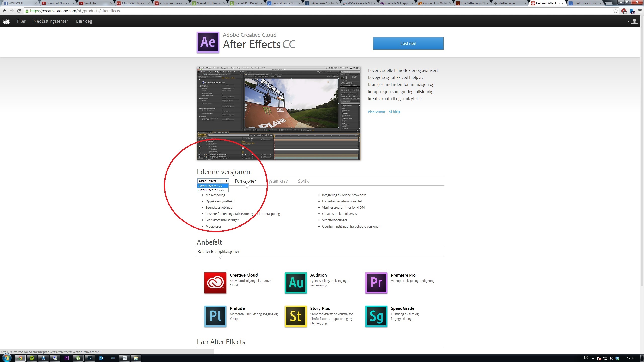Click the After Effects Ae product icon

coord(208,42)
